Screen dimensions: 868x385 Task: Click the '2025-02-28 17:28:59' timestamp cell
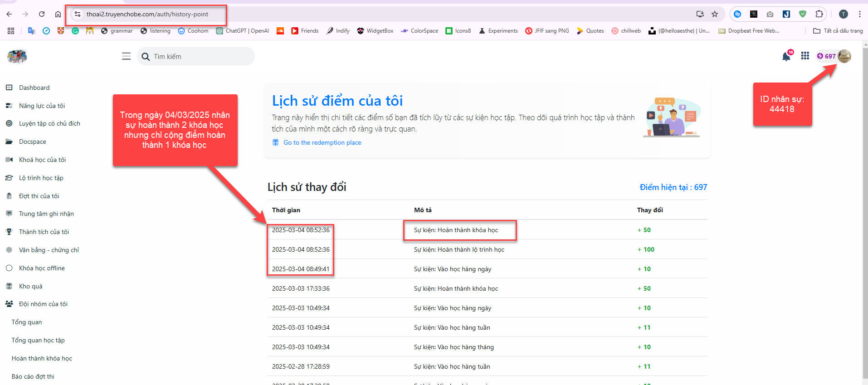[x=301, y=366]
